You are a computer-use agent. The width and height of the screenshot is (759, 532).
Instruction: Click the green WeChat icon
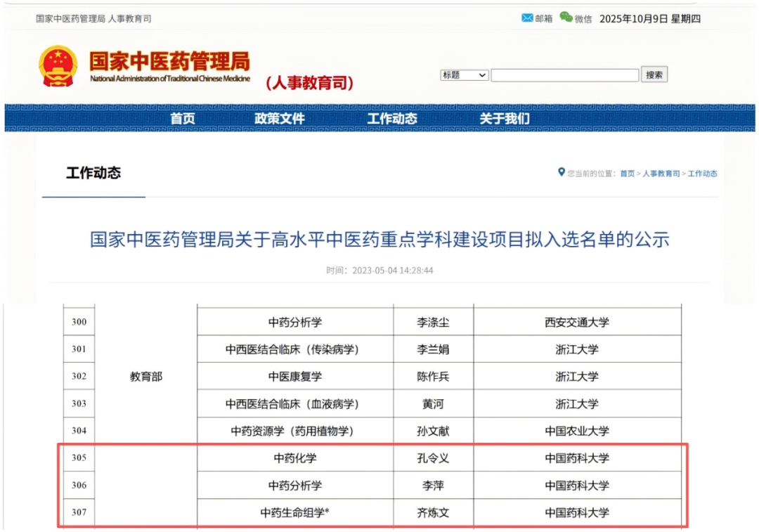[566, 18]
